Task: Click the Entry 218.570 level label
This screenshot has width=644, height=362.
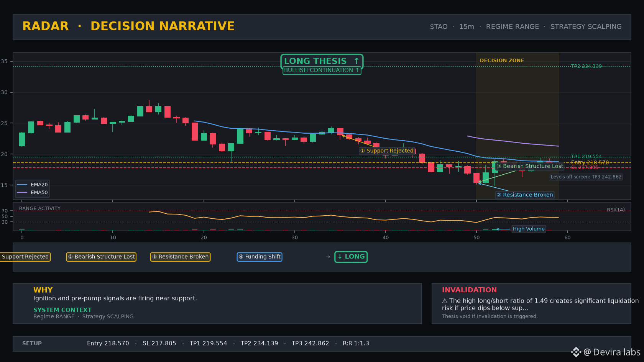Action: tap(590, 162)
